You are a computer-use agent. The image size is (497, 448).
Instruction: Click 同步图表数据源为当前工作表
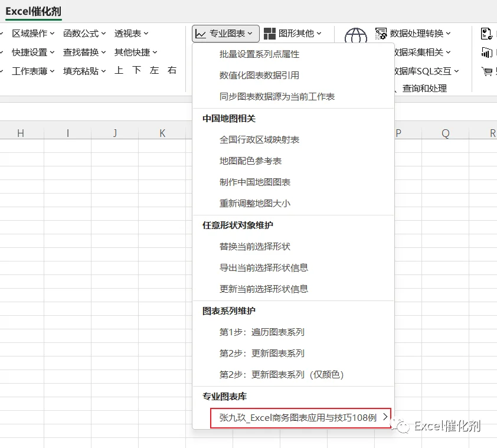coord(293,97)
